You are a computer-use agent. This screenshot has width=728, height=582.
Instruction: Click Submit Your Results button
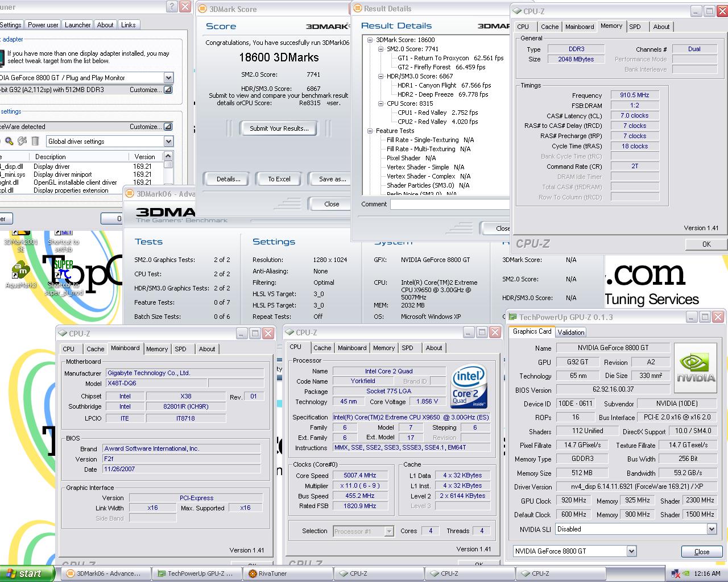click(279, 128)
